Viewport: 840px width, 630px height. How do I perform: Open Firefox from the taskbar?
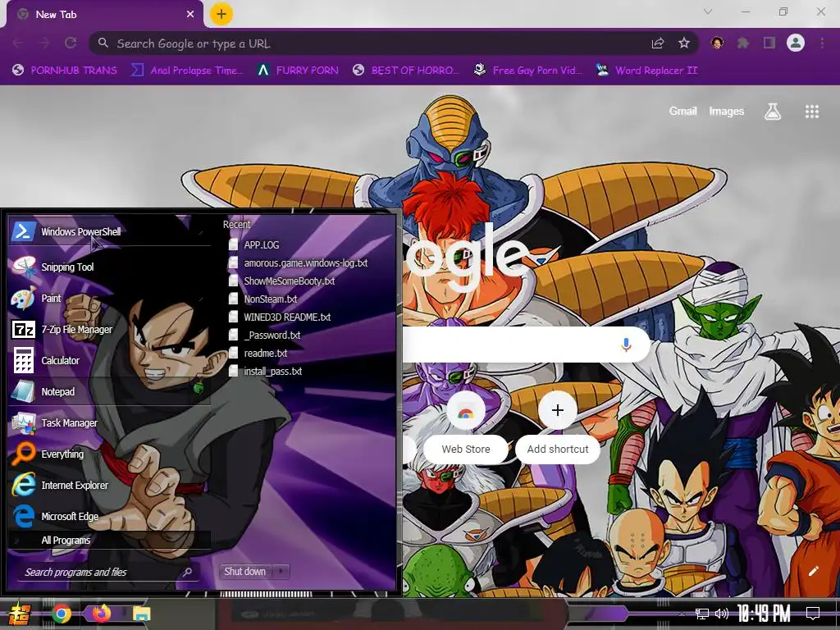point(101,614)
